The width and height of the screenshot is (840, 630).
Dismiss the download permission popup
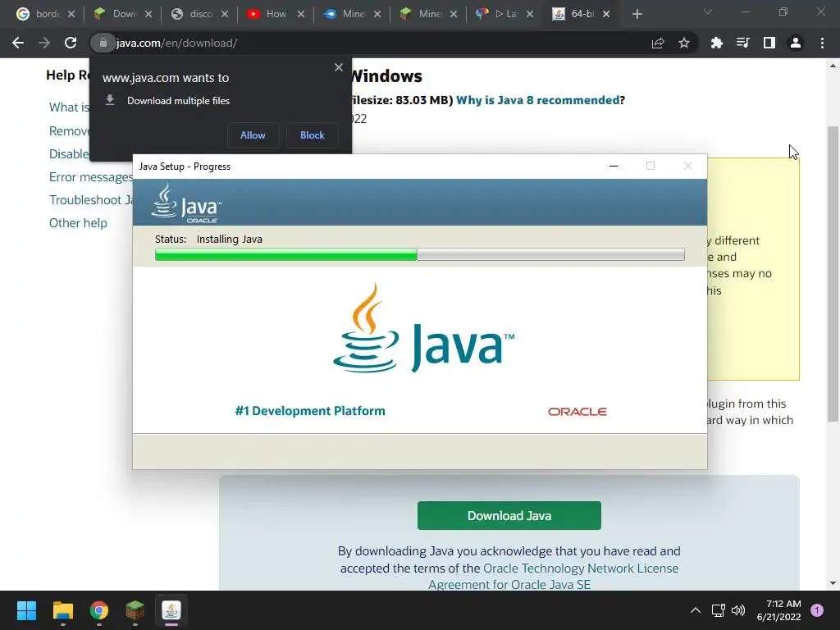pos(339,67)
